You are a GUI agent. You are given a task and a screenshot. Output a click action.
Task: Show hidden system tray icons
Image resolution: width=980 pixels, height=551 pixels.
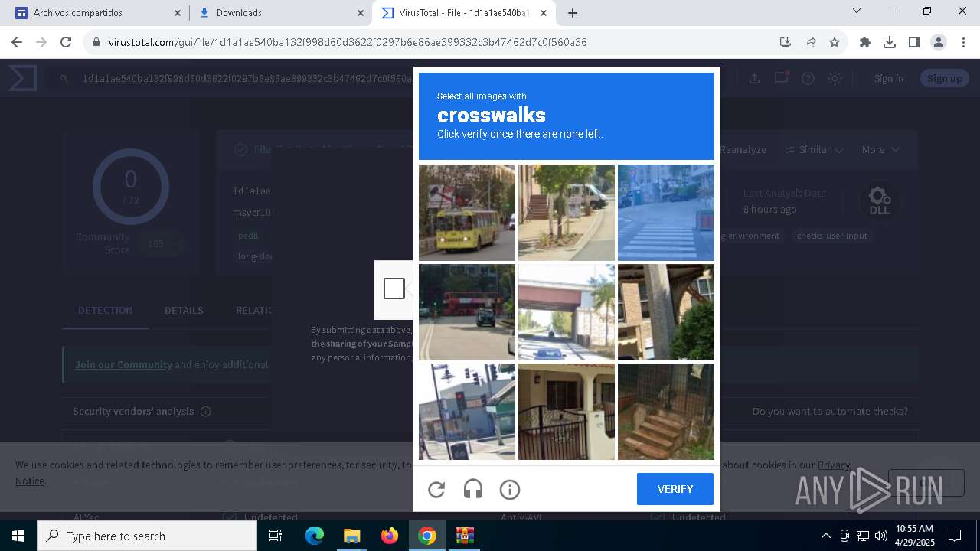point(825,536)
